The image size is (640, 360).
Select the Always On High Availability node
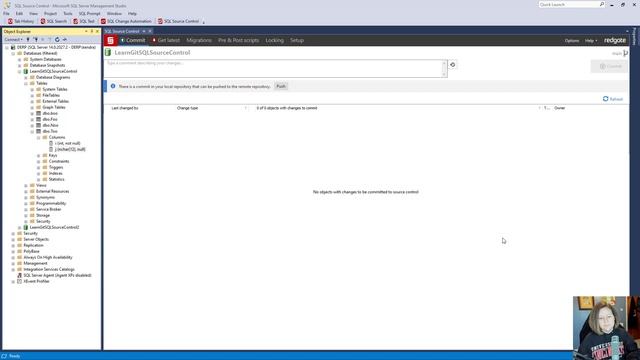(x=48, y=258)
